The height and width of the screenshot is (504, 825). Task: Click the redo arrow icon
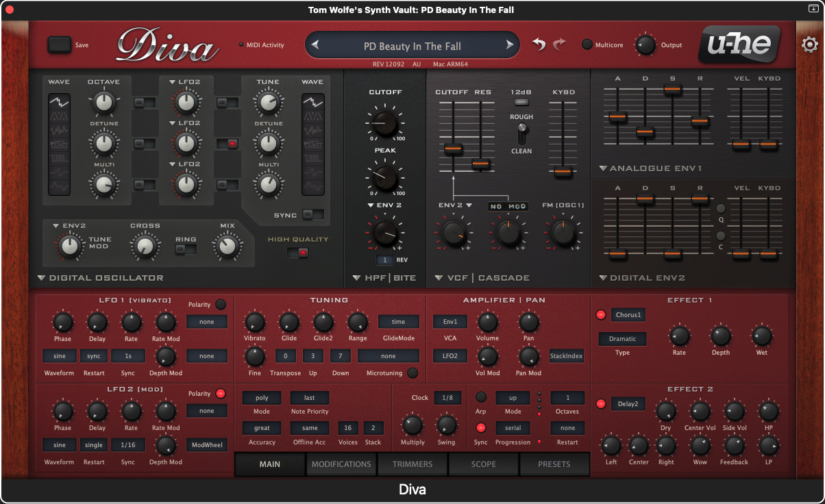[x=559, y=45]
